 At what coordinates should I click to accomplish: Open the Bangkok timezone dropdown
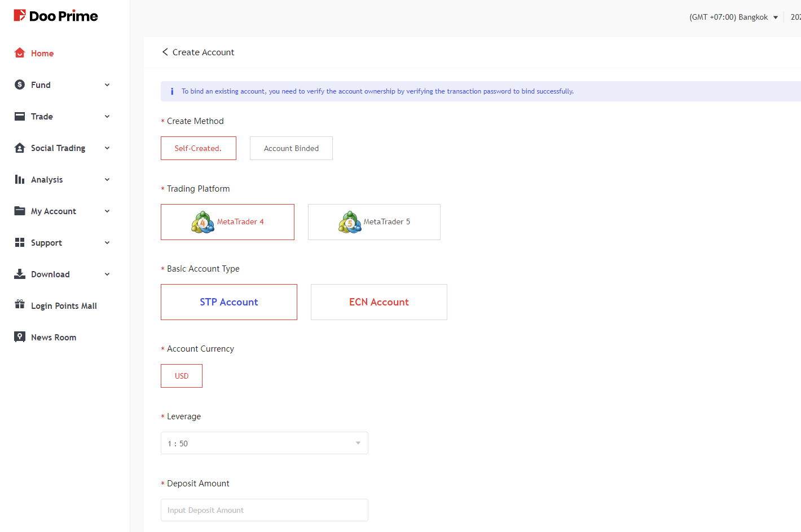click(733, 17)
